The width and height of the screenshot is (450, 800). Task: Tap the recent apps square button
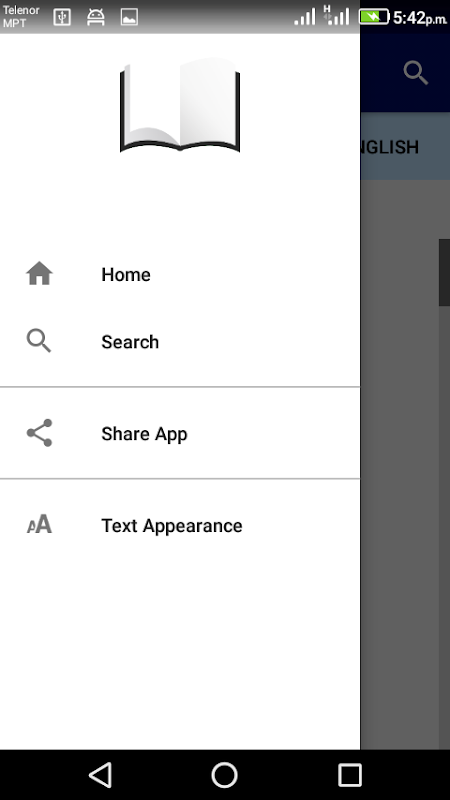(350, 775)
